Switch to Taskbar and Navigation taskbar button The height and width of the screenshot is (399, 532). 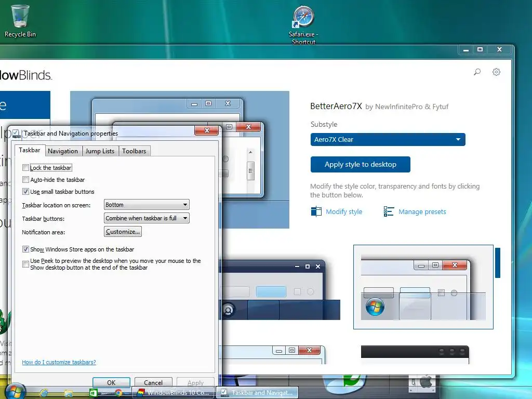[257, 393]
